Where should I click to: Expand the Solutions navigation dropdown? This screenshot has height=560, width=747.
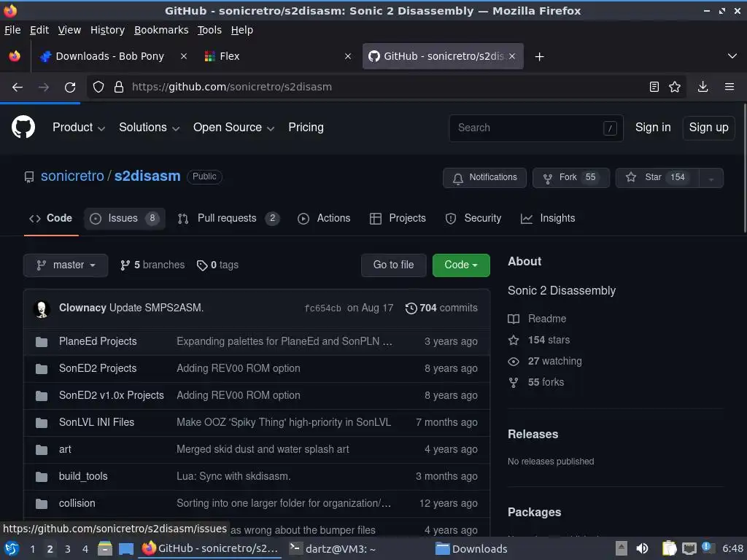(x=149, y=128)
